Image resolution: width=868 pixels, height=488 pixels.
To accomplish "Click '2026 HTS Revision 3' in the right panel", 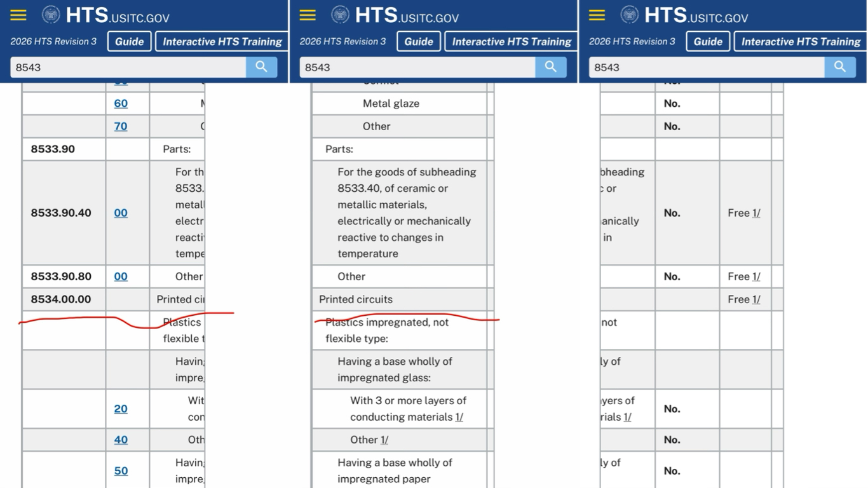I will coord(632,41).
